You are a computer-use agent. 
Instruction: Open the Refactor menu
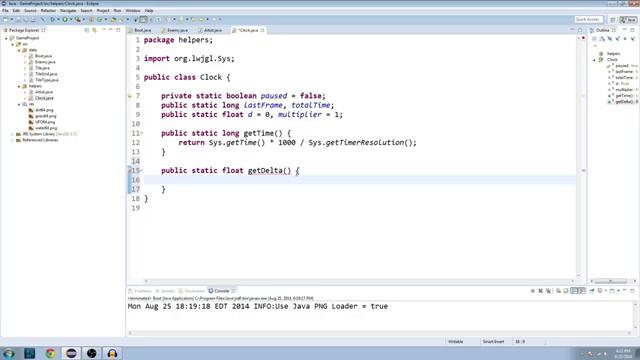pos(48,11)
